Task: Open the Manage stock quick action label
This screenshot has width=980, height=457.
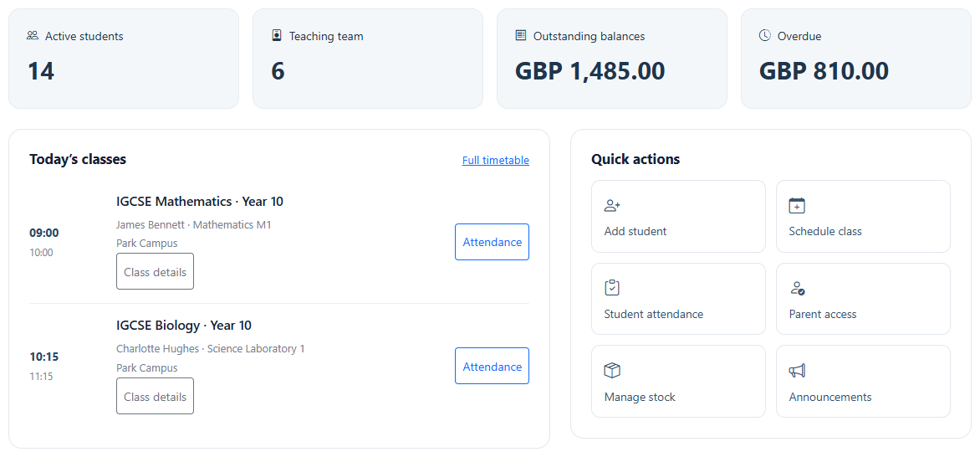Action: coord(640,397)
